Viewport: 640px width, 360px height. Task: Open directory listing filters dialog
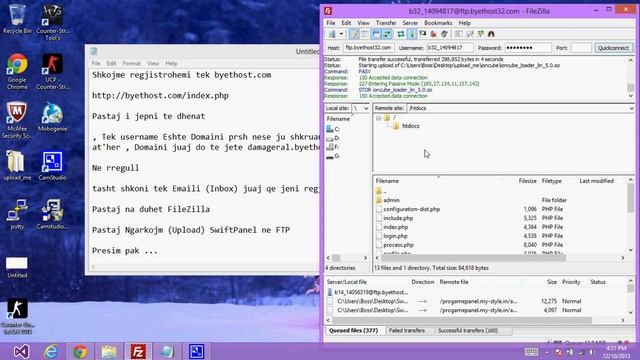click(x=459, y=34)
